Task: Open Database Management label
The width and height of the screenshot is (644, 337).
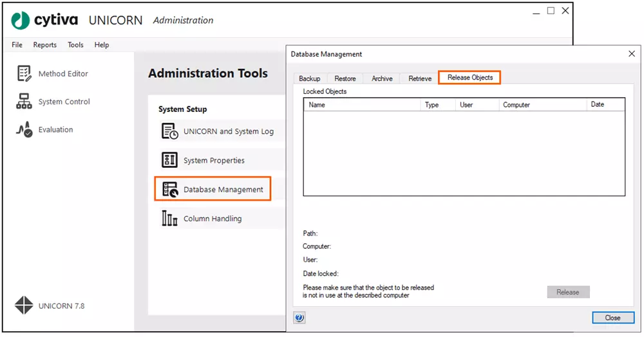Action: (223, 190)
